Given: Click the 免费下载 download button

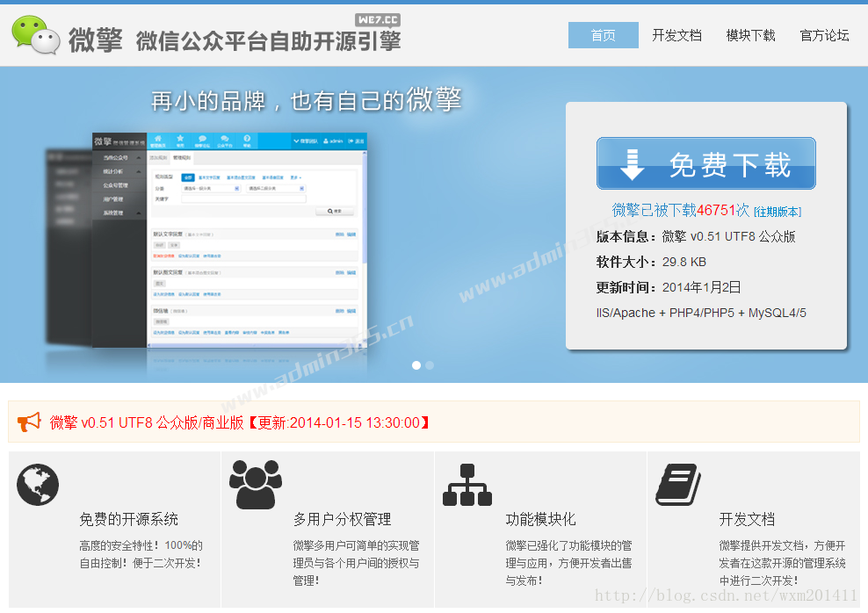Looking at the screenshot, I should pos(705,163).
